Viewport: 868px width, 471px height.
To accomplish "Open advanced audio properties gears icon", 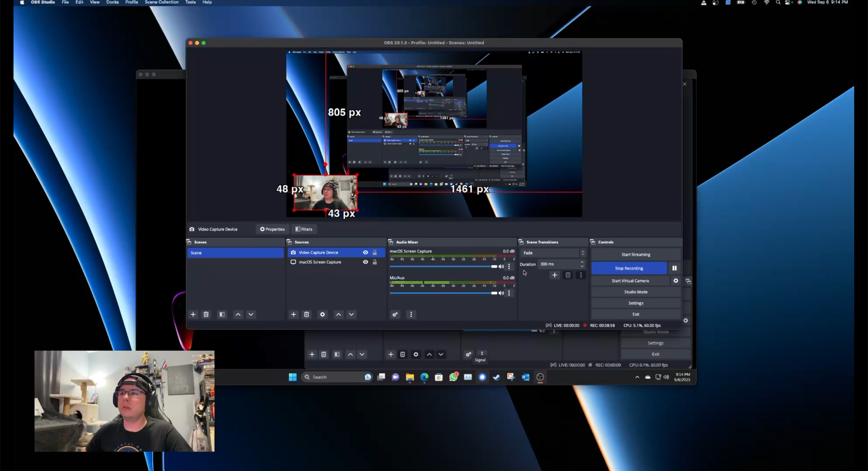I will click(x=395, y=314).
